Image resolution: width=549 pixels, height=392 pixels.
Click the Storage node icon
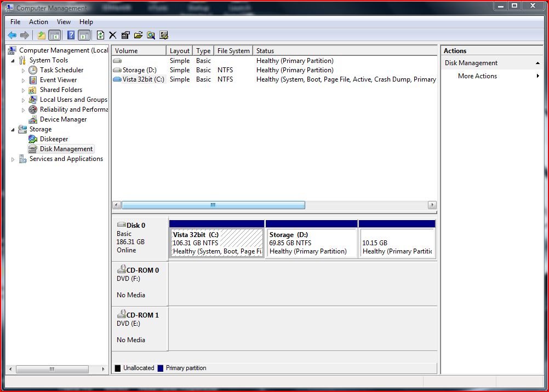click(x=23, y=129)
